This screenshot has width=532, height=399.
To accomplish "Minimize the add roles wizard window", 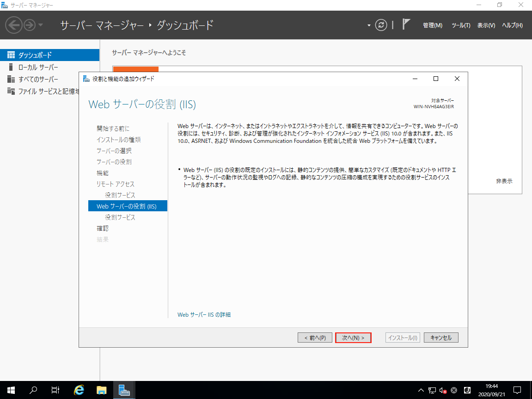I will click(415, 79).
